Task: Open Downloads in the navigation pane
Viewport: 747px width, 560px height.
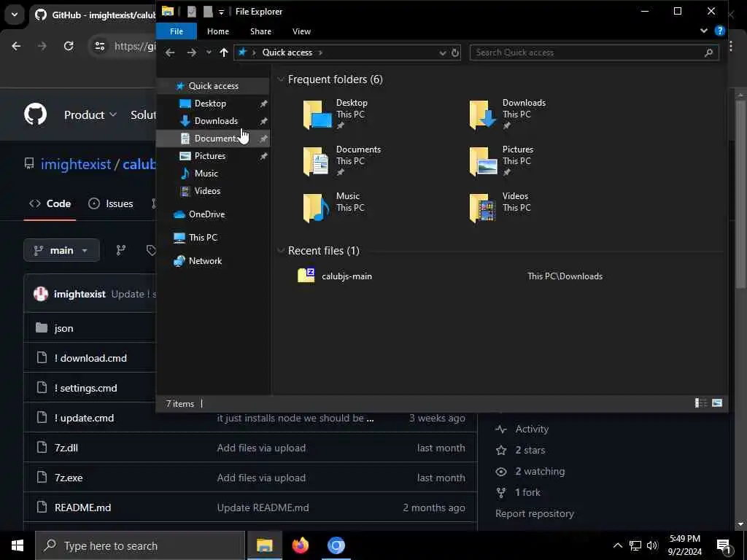Action: point(215,121)
